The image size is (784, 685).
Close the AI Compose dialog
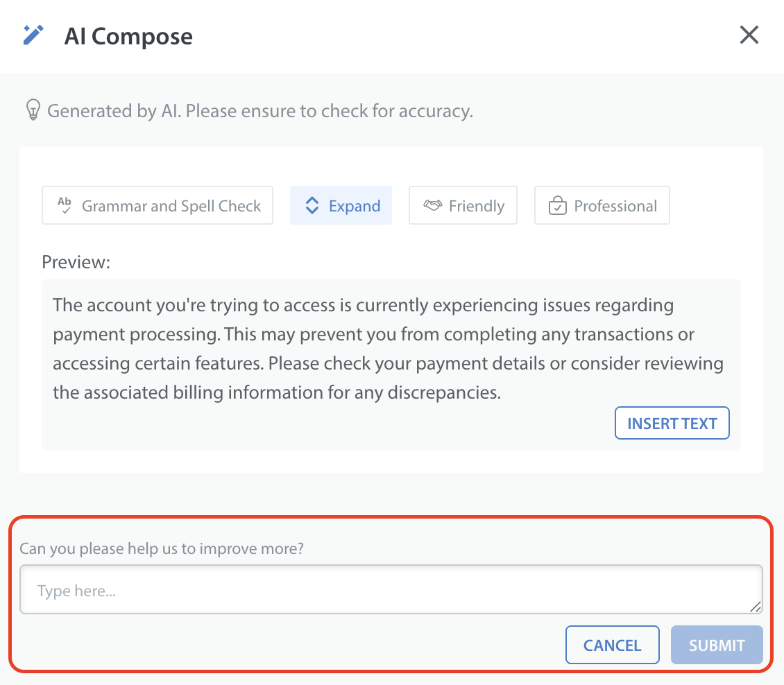(749, 35)
